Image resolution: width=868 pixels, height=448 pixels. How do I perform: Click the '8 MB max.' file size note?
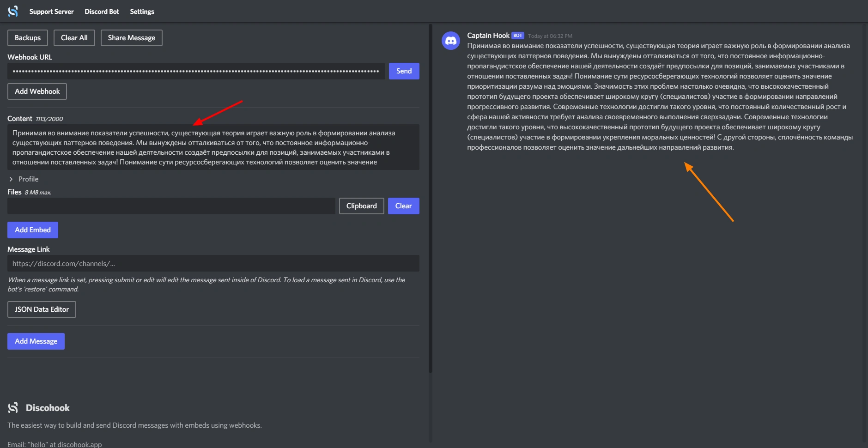(38, 193)
